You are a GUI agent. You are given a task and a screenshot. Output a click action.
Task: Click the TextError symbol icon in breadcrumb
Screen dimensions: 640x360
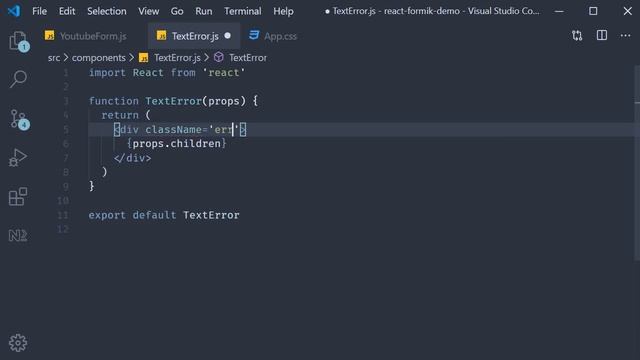[x=219, y=57]
